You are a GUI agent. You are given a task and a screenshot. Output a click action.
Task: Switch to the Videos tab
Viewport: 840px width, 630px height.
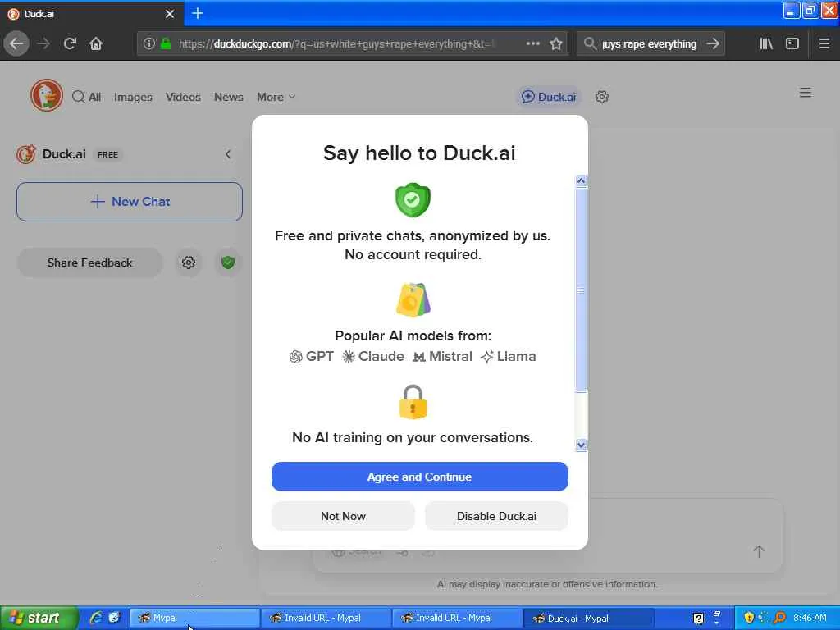click(x=183, y=97)
